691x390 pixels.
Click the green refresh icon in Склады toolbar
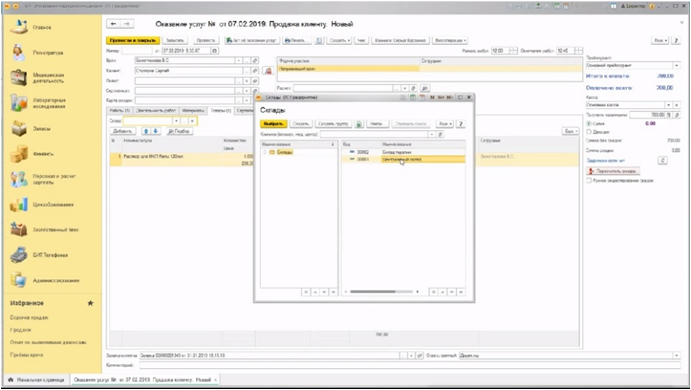tap(359, 124)
